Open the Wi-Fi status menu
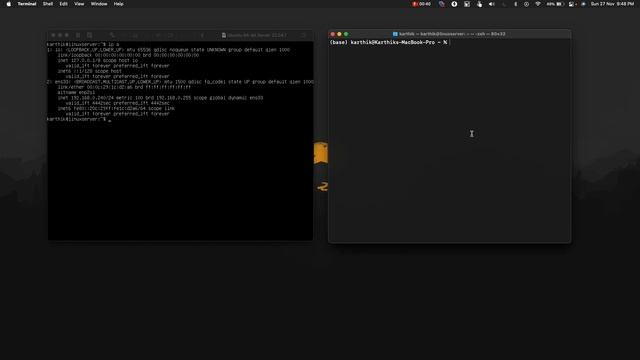The height and width of the screenshot is (360, 640). tap(538, 4)
